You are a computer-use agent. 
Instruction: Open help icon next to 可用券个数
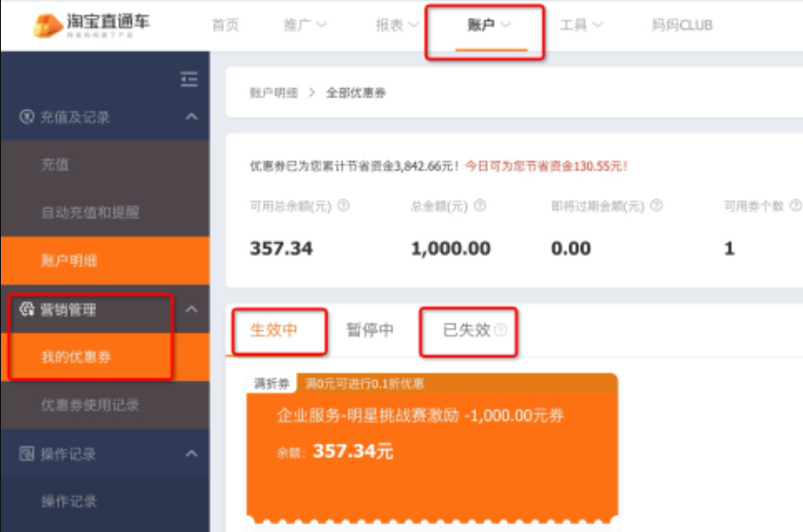point(795,206)
